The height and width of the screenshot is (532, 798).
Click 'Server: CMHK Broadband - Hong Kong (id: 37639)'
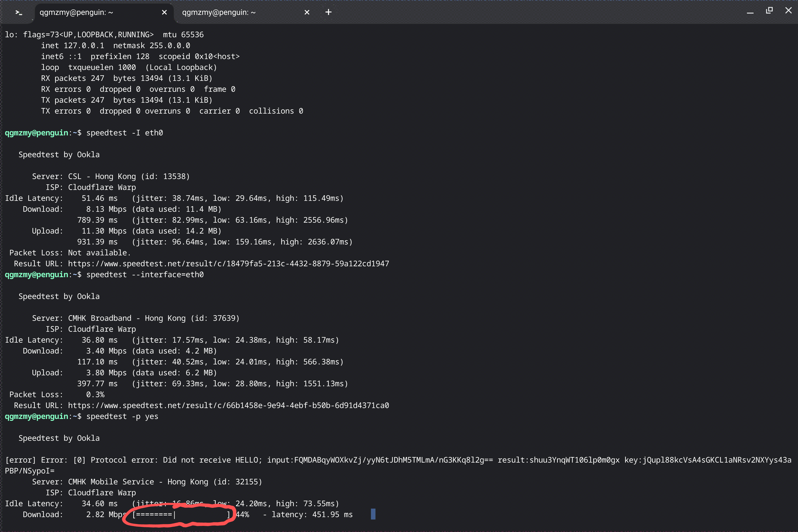pyautogui.click(x=136, y=318)
